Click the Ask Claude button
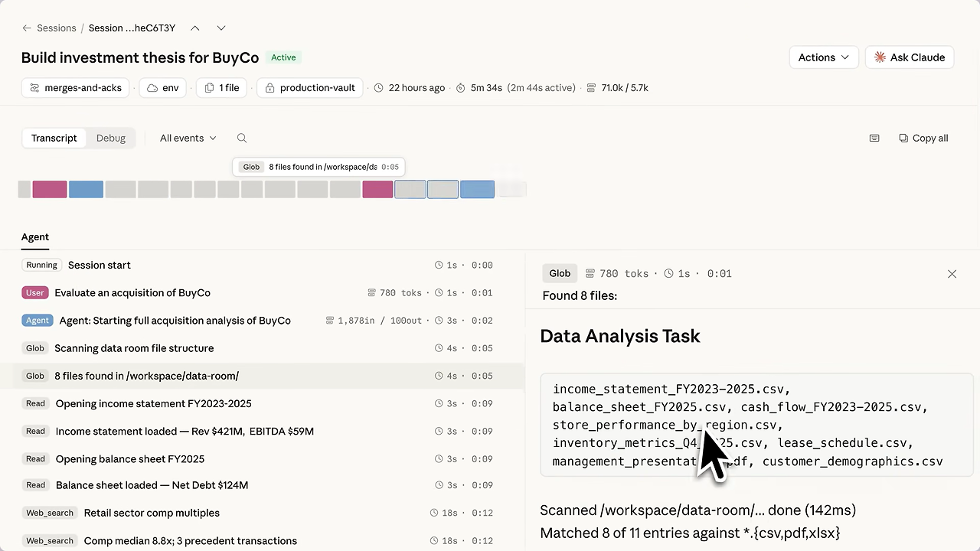The height and width of the screenshot is (551, 980). [910, 57]
